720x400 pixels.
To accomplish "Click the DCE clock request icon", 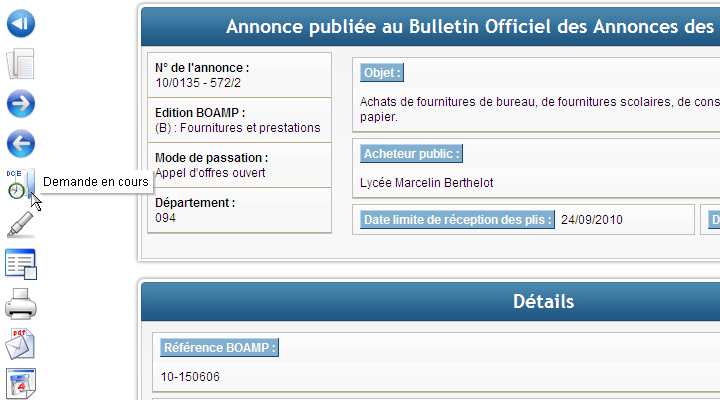I will (20, 184).
